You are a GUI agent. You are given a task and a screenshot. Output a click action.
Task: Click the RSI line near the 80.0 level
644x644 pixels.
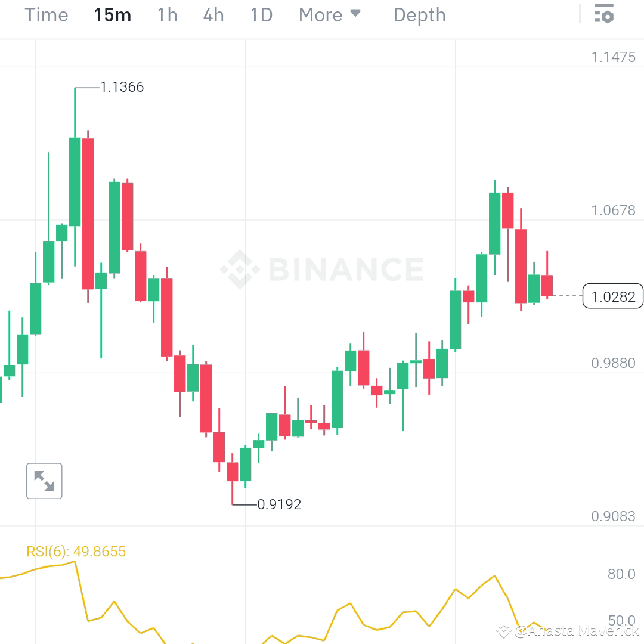[x=495, y=575]
